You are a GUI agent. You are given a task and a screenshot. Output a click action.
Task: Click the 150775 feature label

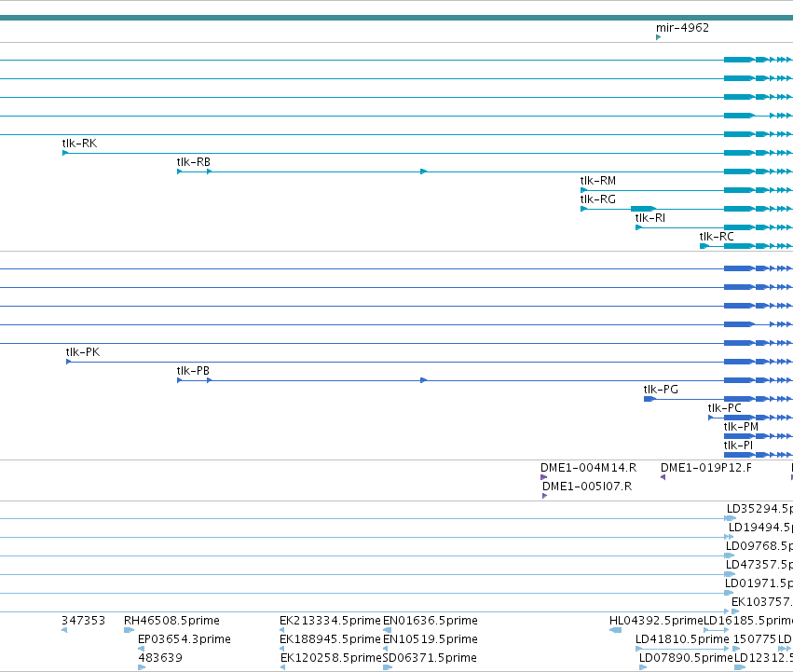pos(755,639)
